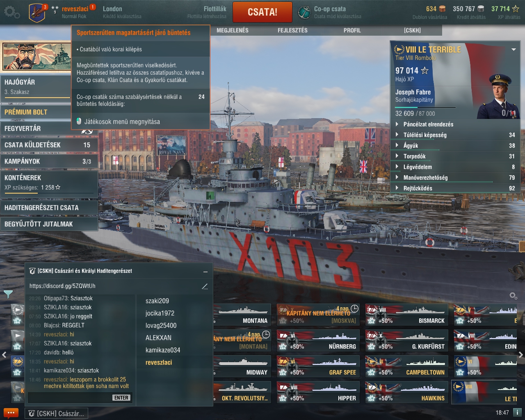This screenshot has height=420, width=525.
Task: Click the ship filter funnel icon
Action: pos(8,294)
